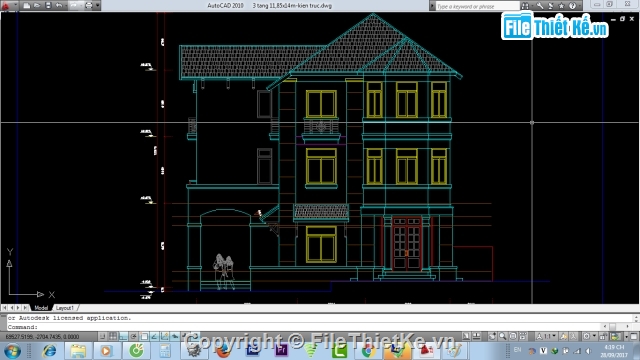The image size is (640, 360).
Task: Launch Internet Explorer from taskbar
Action: click(x=49, y=351)
